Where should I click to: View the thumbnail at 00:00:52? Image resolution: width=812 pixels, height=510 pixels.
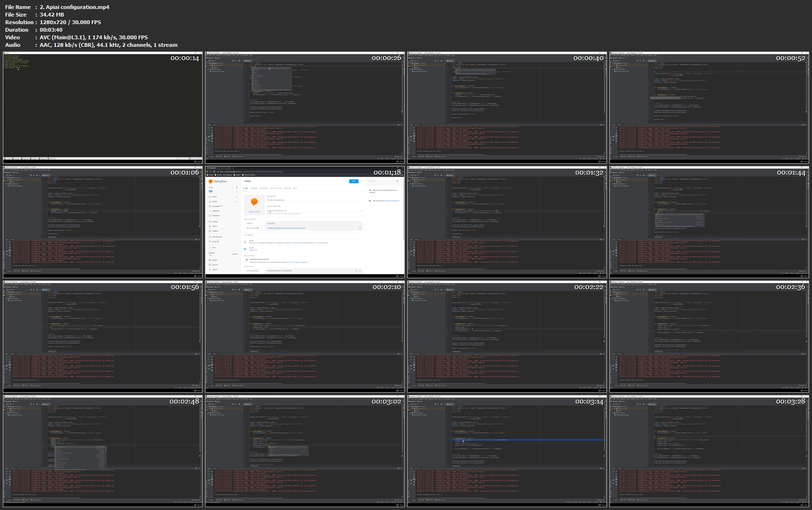tap(709, 107)
